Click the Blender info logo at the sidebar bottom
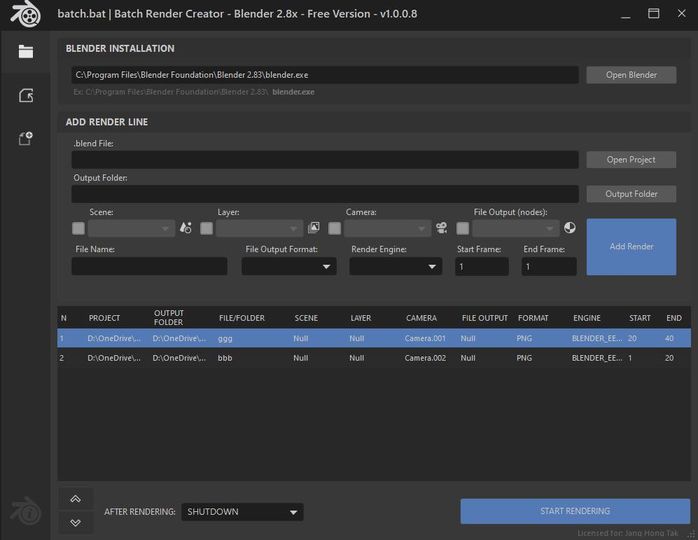698x540 pixels. [x=26, y=511]
